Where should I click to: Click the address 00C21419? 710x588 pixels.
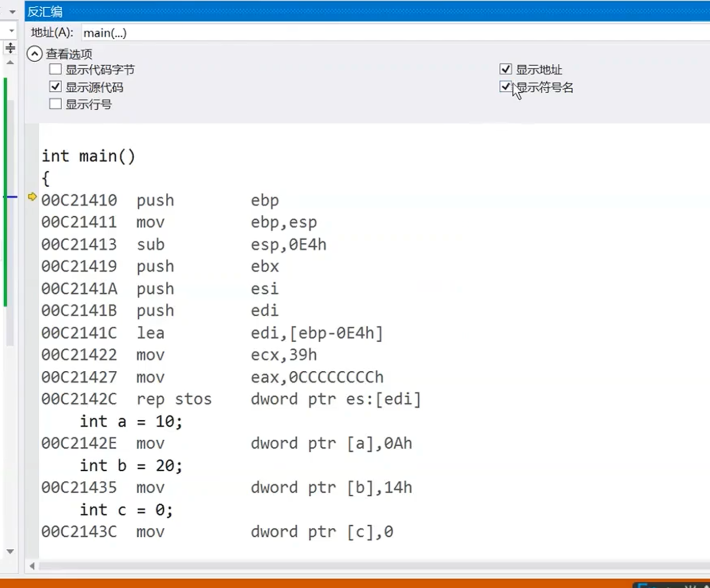[79, 267]
